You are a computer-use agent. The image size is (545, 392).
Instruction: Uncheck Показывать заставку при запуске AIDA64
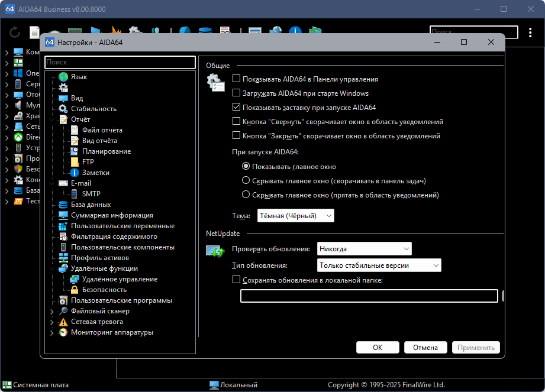(x=236, y=107)
